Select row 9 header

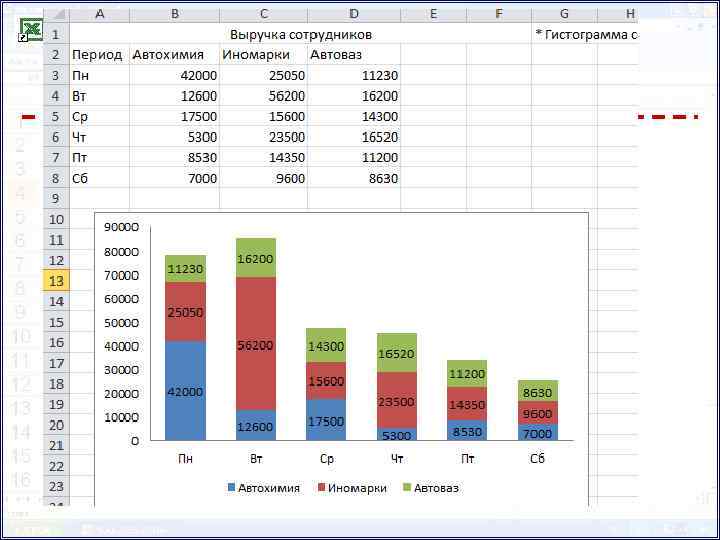coord(56,199)
